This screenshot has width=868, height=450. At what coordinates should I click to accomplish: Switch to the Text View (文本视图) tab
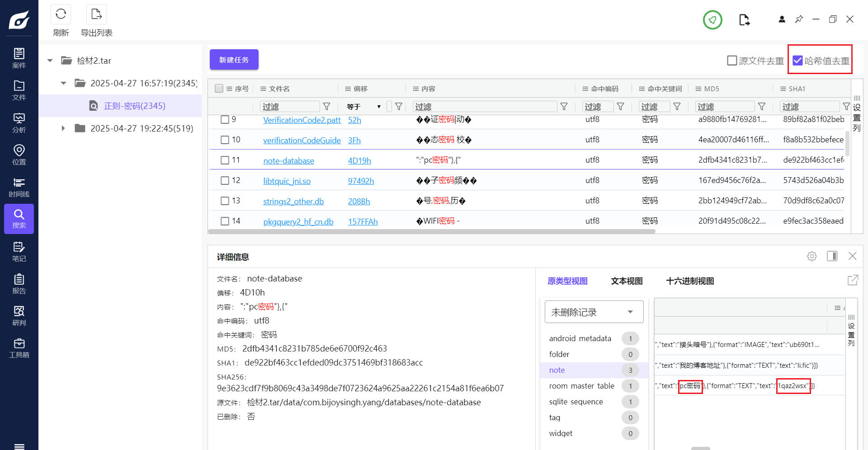(x=627, y=281)
